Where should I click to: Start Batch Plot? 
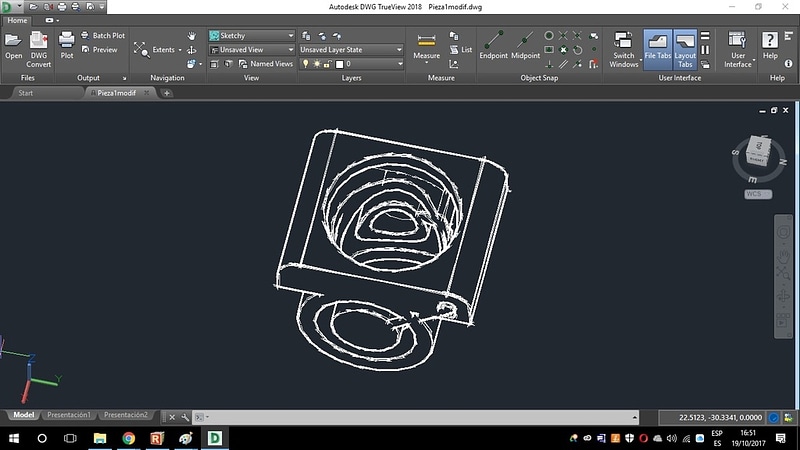pos(103,36)
